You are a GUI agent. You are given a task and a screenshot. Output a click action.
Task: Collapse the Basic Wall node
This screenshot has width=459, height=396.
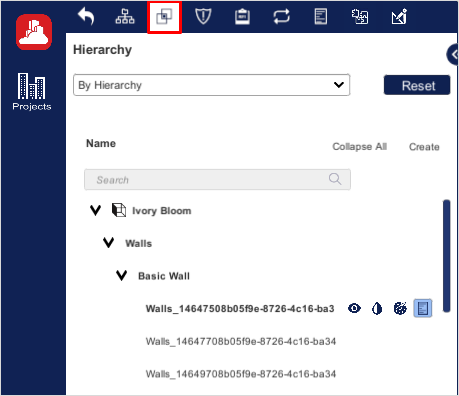click(x=121, y=275)
